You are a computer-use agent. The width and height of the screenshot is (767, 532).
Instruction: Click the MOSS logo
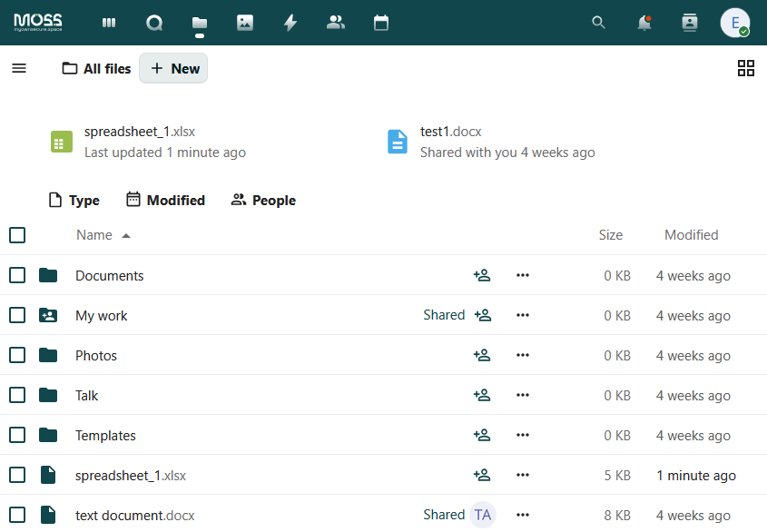click(x=37, y=23)
